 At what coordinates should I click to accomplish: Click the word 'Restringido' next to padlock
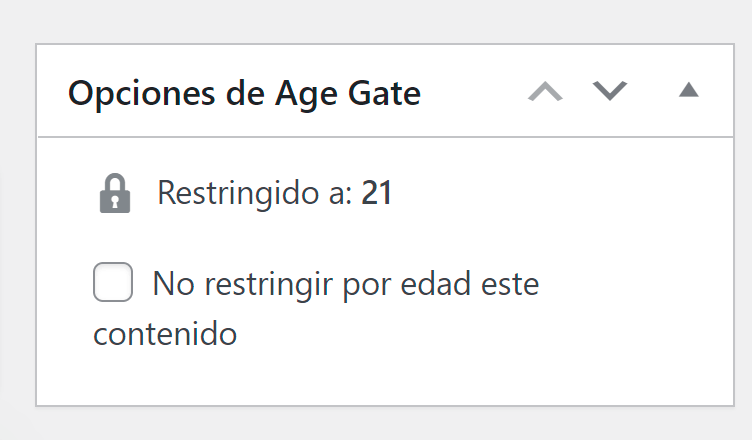[239, 193]
